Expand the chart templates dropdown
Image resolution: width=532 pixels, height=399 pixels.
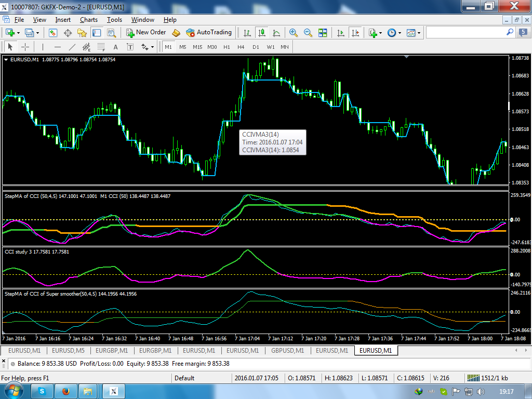click(419, 33)
